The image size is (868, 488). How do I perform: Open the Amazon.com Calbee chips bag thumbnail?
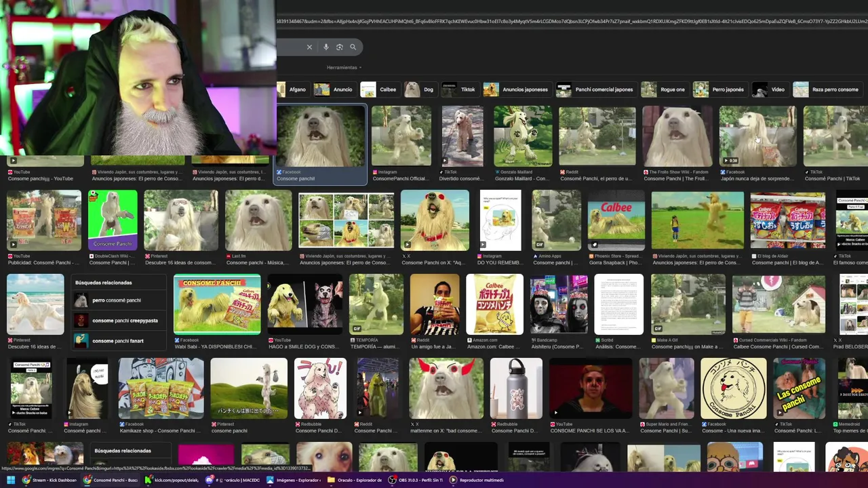click(x=494, y=304)
